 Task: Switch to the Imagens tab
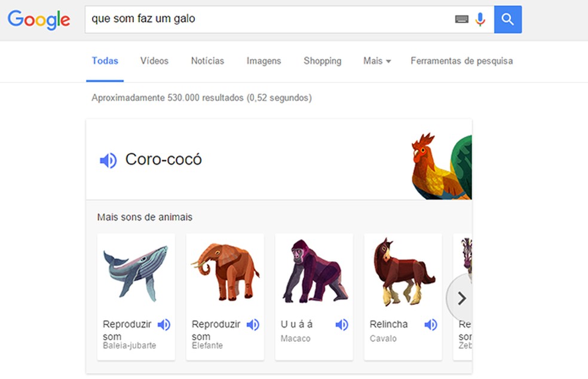pyautogui.click(x=263, y=61)
